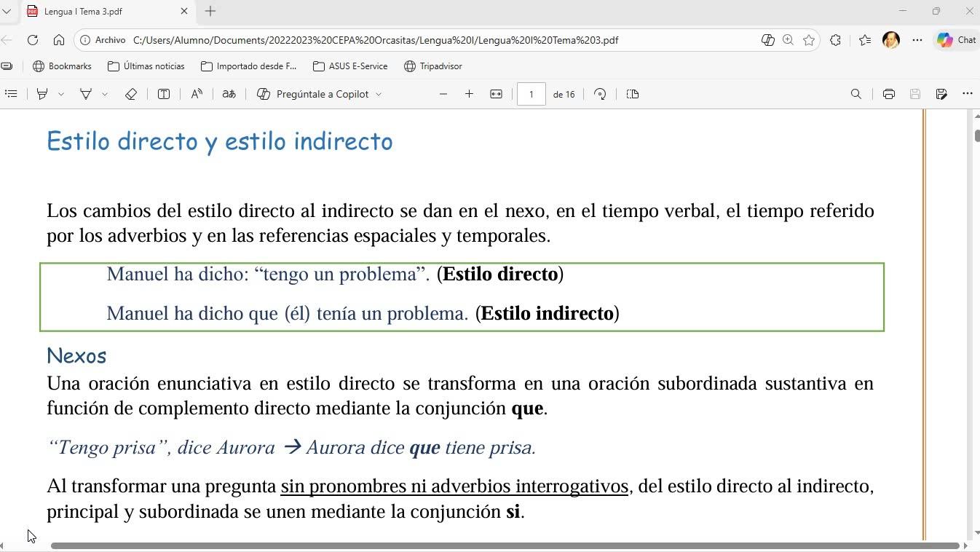Rotate the PDF page
Screen dimensions: 980x552
click(x=600, y=94)
